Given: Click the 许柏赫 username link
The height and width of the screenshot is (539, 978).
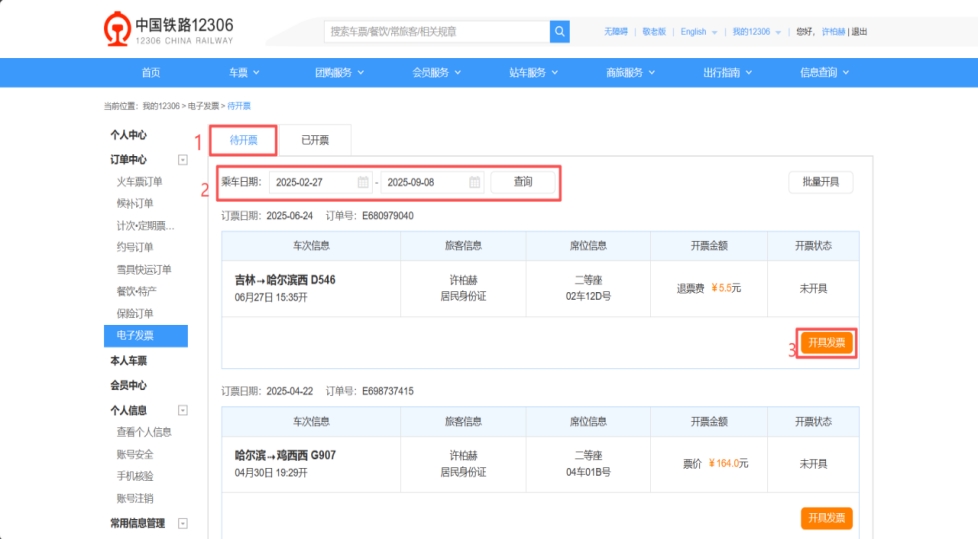Looking at the screenshot, I should [833, 32].
